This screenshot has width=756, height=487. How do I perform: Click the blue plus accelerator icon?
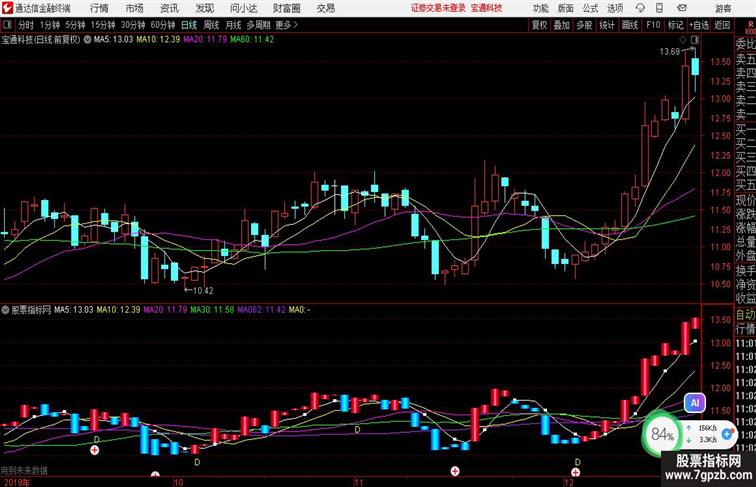727,434
